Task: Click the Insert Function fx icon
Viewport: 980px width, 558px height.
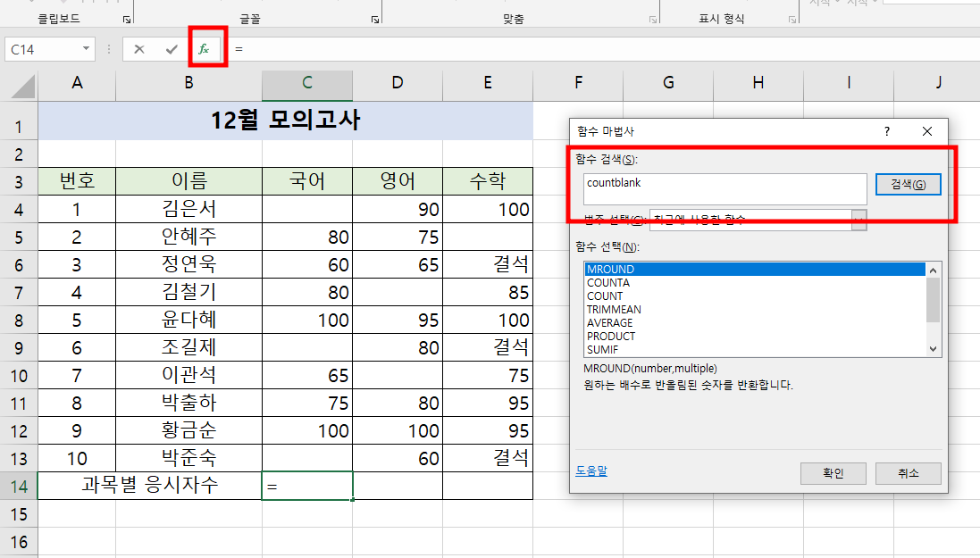Action: [204, 49]
